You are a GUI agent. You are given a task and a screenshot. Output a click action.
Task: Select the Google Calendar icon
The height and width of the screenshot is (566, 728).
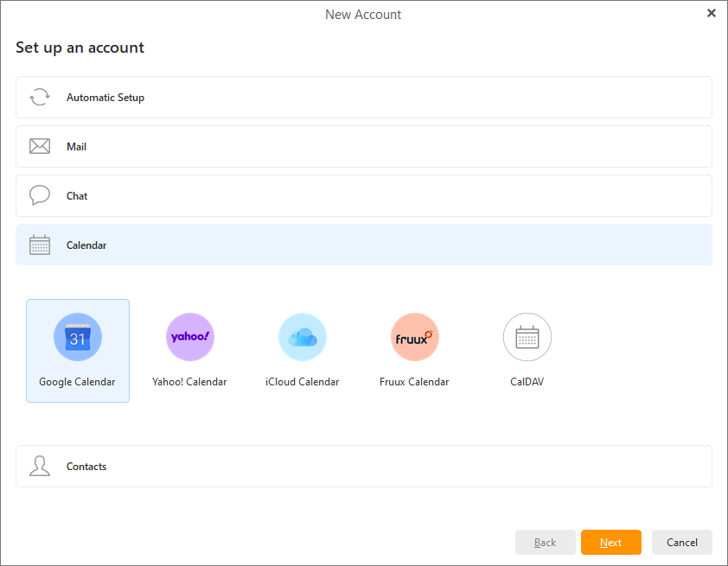click(x=78, y=337)
